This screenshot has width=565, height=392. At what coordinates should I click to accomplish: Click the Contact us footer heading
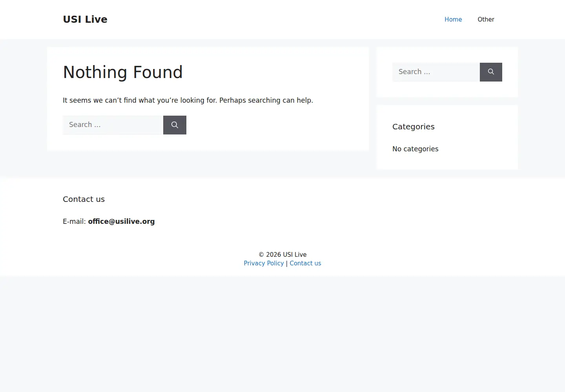(x=84, y=199)
